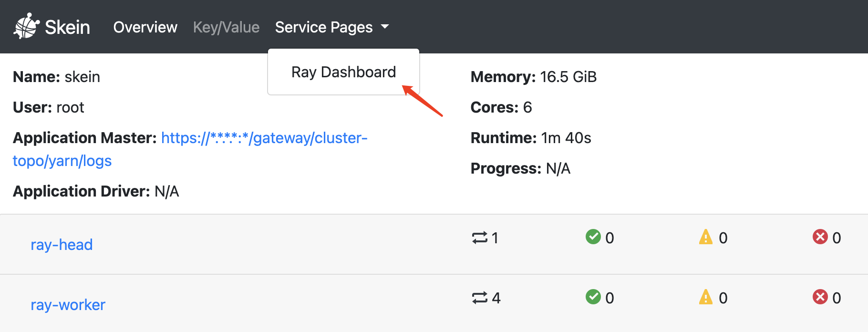Open the ray-worker service
This screenshot has width=868, height=332.
tap(68, 305)
